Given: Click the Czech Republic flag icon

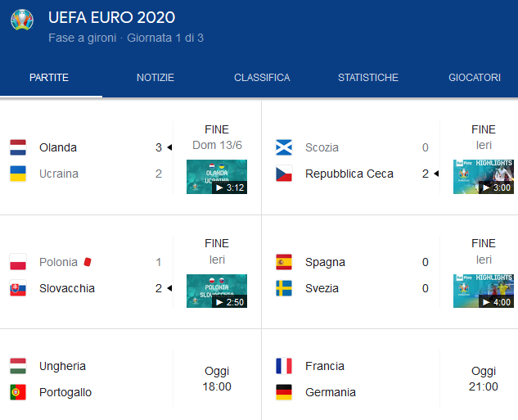Looking at the screenshot, I should (x=284, y=174).
